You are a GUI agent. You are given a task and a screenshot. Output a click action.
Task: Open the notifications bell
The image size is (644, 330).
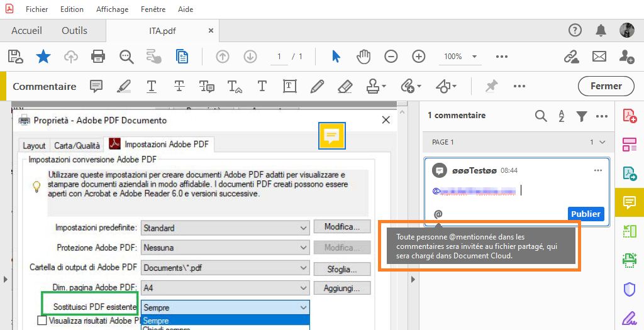tap(601, 30)
